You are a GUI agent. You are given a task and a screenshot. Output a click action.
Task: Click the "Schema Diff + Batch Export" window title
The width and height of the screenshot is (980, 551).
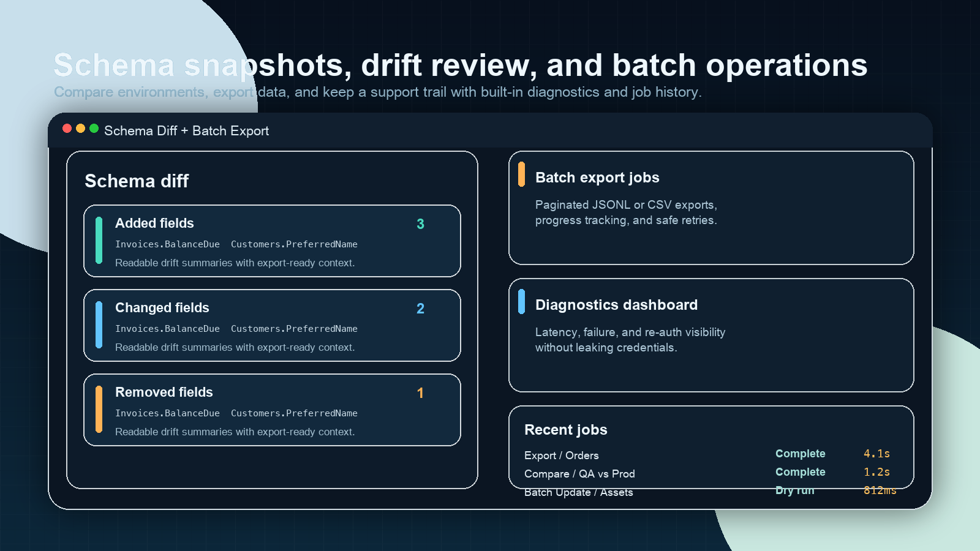point(186,131)
